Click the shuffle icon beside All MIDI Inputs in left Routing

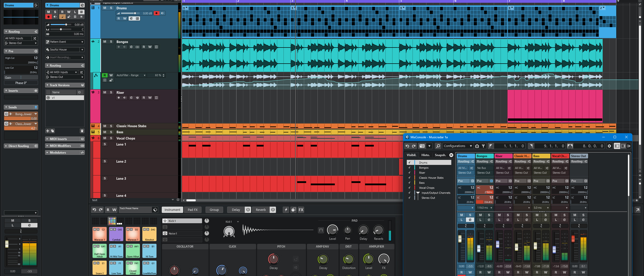tap(35, 38)
